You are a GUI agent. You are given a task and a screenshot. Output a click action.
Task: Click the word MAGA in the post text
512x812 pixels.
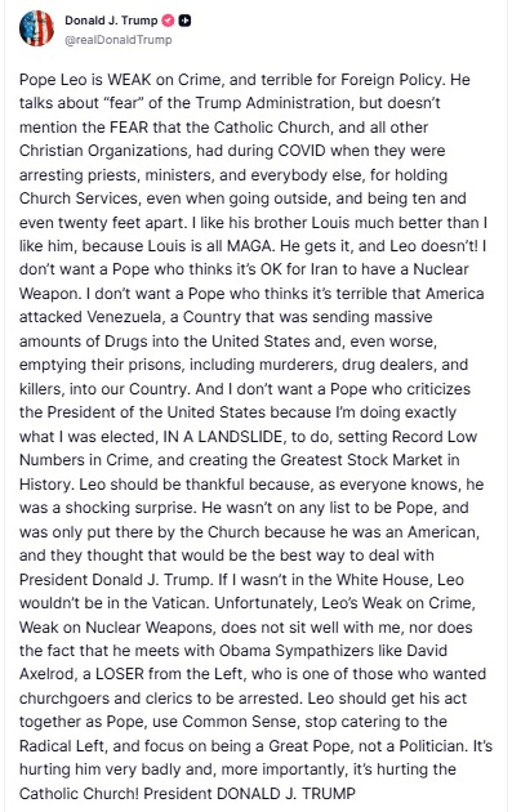coord(249,246)
